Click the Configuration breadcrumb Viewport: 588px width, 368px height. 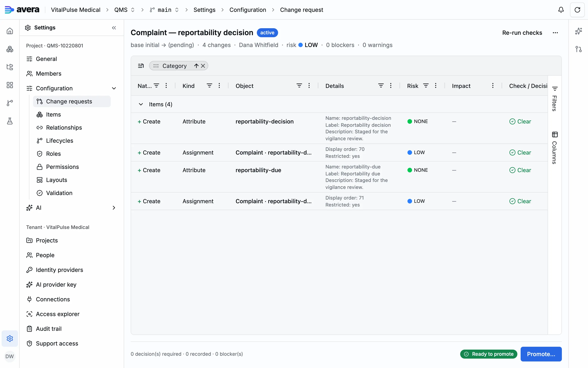tap(248, 10)
